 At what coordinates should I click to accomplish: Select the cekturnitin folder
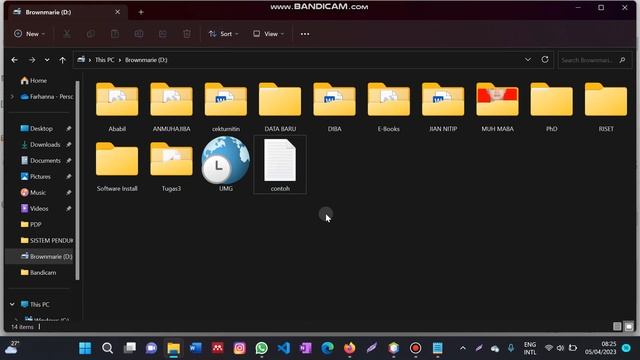pyautogui.click(x=226, y=107)
